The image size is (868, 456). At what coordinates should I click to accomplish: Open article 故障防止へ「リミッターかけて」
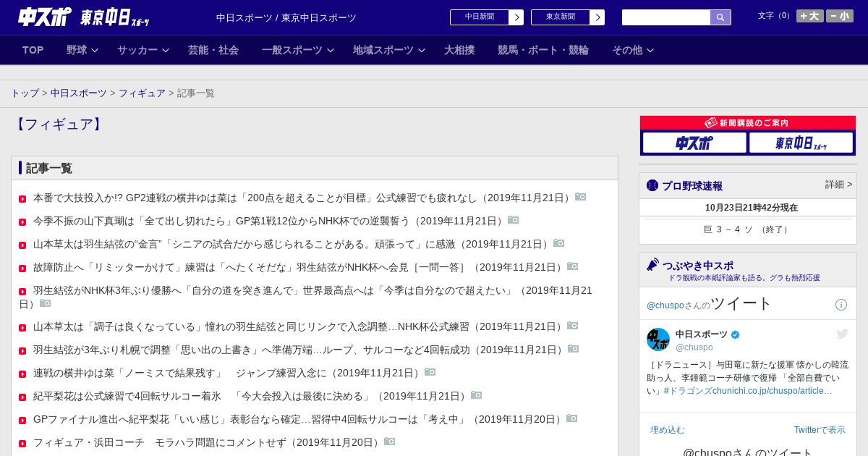299,267
